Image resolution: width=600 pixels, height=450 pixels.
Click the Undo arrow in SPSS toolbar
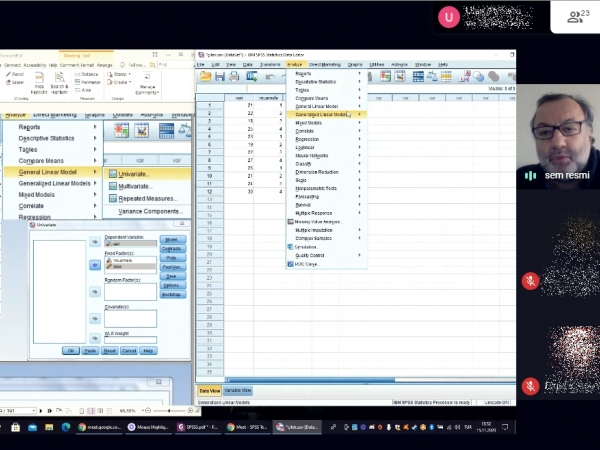pos(270,77)
